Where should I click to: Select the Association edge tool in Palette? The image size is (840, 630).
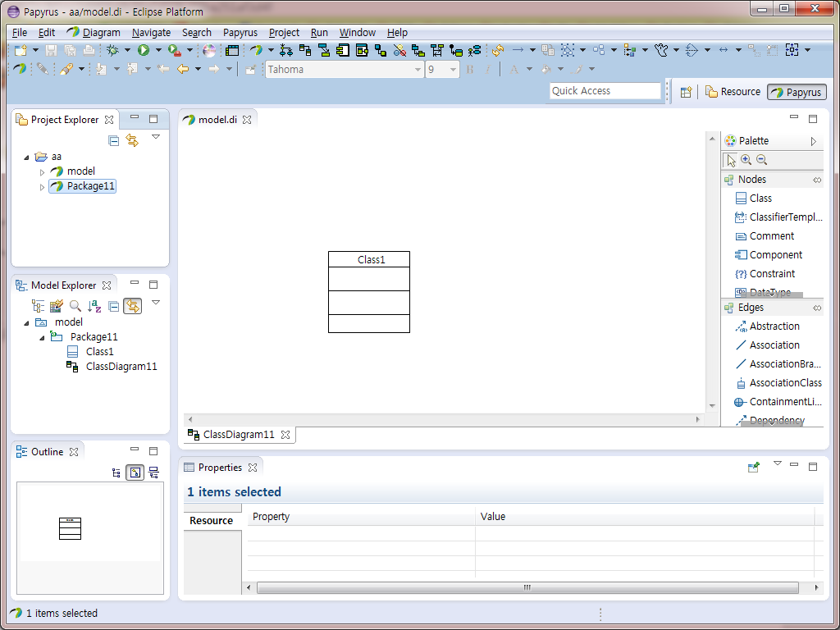tap(768, 345)
